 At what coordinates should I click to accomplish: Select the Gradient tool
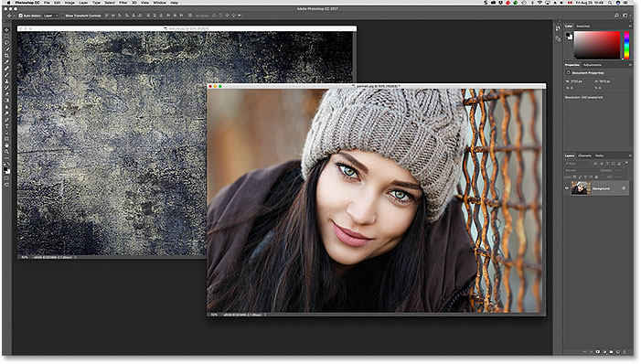point(6,100)
